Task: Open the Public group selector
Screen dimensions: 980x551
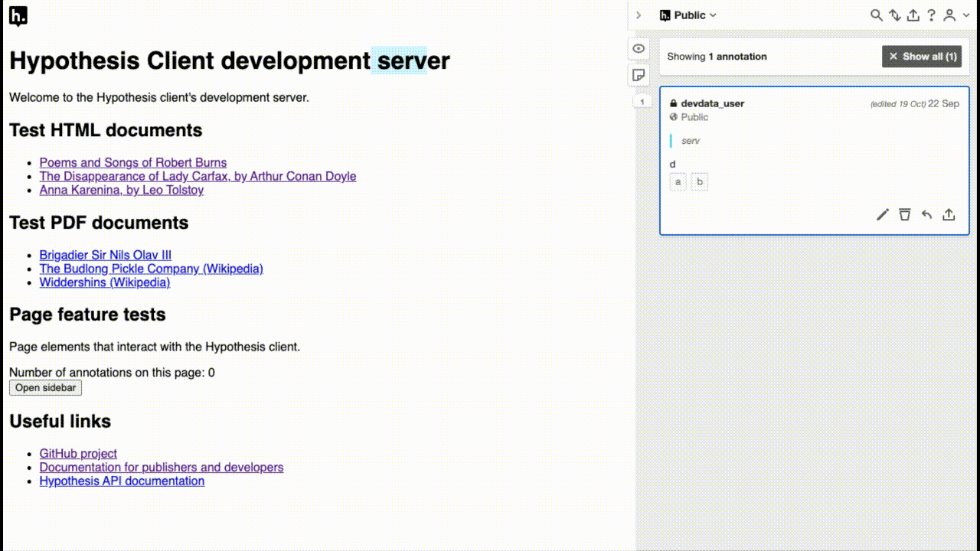Action: (687, 15)
